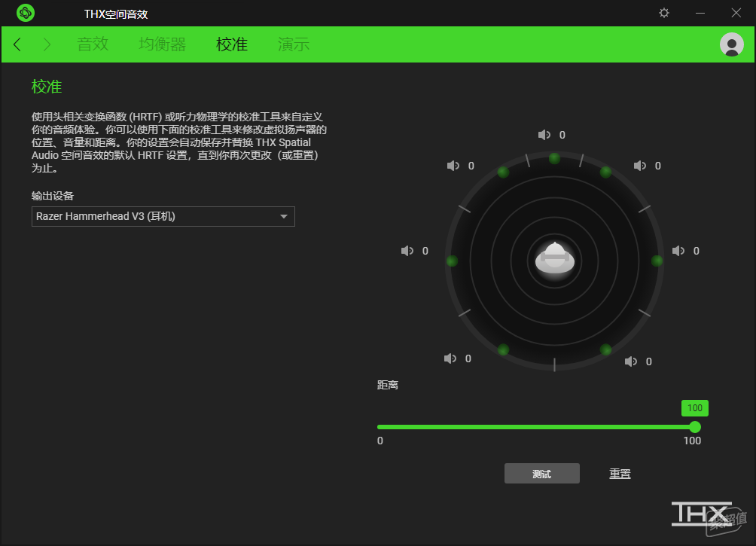Select the side-right green speaker dot

click(657, 261)
